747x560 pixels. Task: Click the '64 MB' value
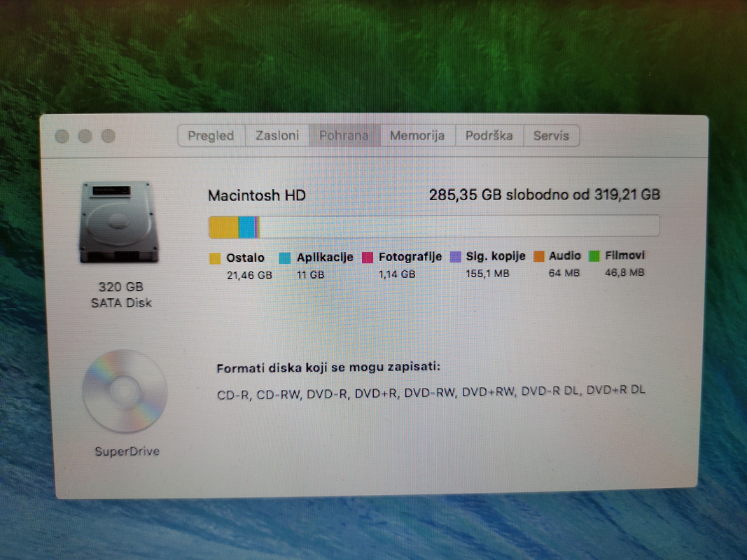564,273
